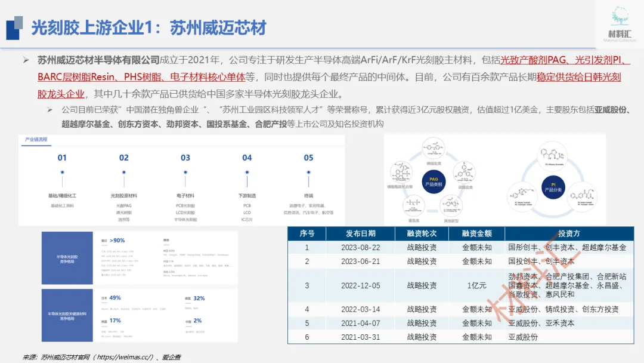Click investors 亚威股份、亚禾资本
Viewport: 644px width, 363px height.
pyautogui.click(x=541, y=323)
